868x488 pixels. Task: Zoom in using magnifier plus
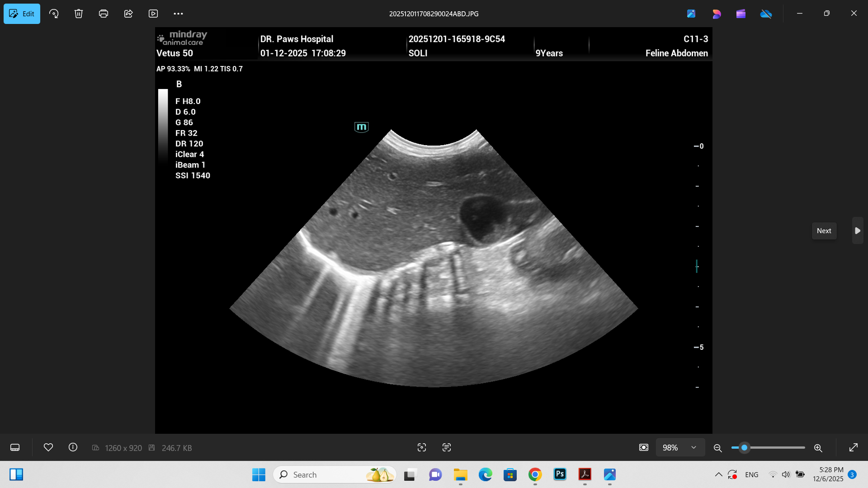(818, 448)
